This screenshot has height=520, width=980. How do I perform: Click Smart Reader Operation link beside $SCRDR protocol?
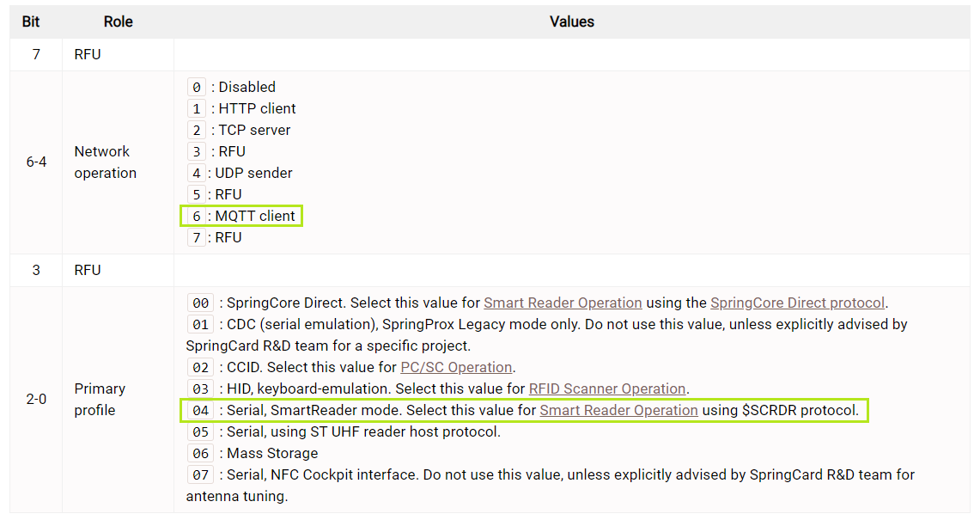618,410
